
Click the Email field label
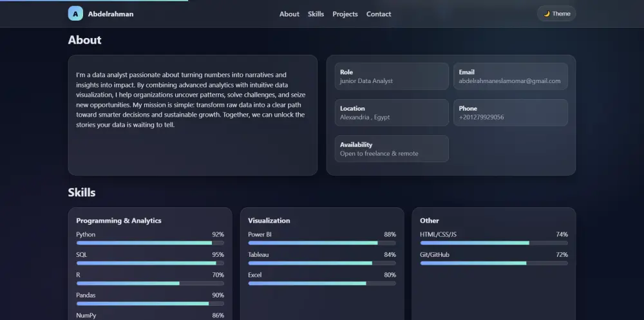pyautogui.click(x=466, y=72)
